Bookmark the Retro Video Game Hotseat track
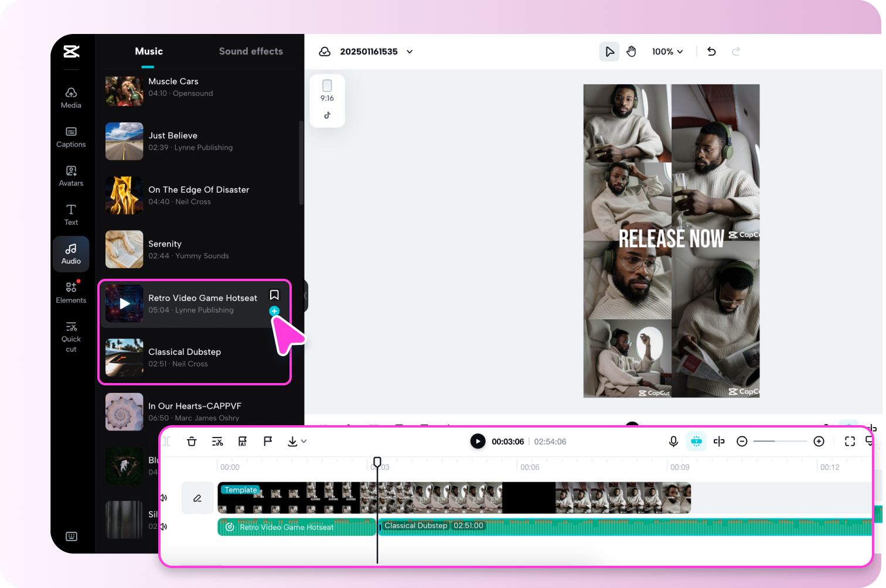 [x=274, y=295]
